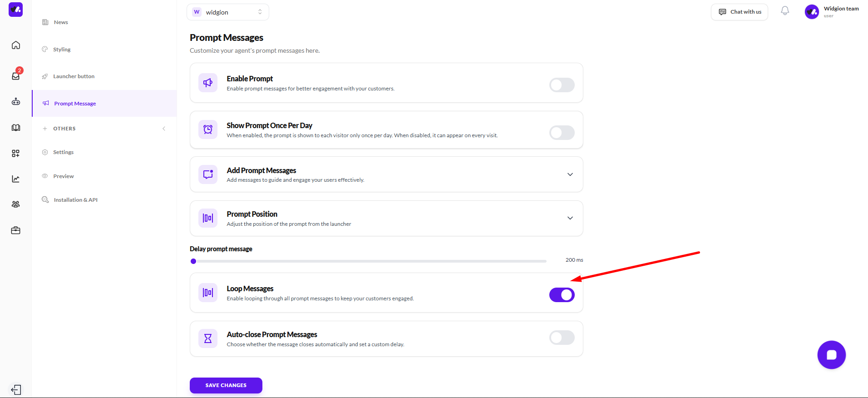The image size is (868, 398).
Task: Open the widgion workspace dropdown
Action: coord(227,12)
